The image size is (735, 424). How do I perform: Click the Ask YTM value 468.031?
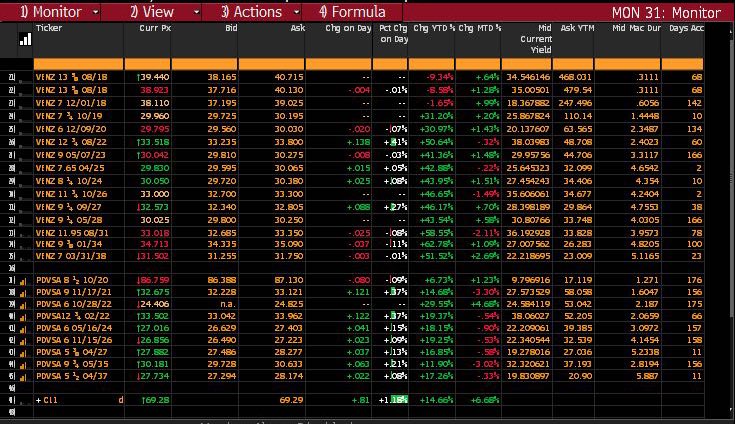pos(575,77)
